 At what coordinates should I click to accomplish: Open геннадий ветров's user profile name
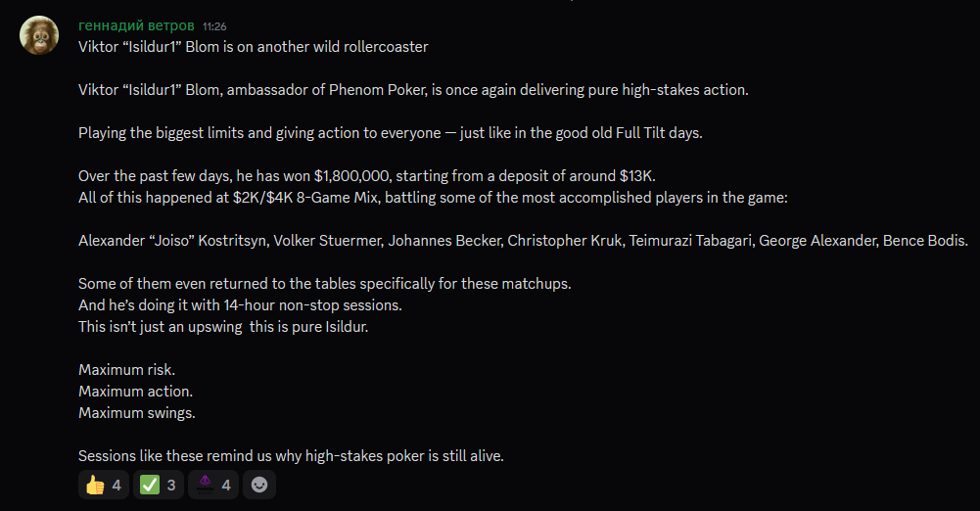tap(136, 25)
